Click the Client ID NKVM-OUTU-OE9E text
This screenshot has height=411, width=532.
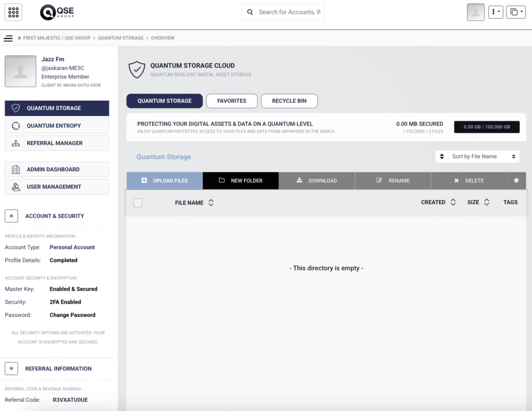(x=71, y=86)
